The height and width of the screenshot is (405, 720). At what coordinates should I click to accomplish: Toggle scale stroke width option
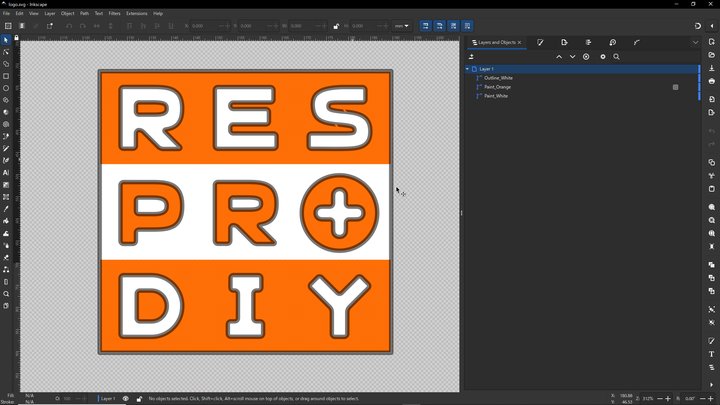point(426,26)
